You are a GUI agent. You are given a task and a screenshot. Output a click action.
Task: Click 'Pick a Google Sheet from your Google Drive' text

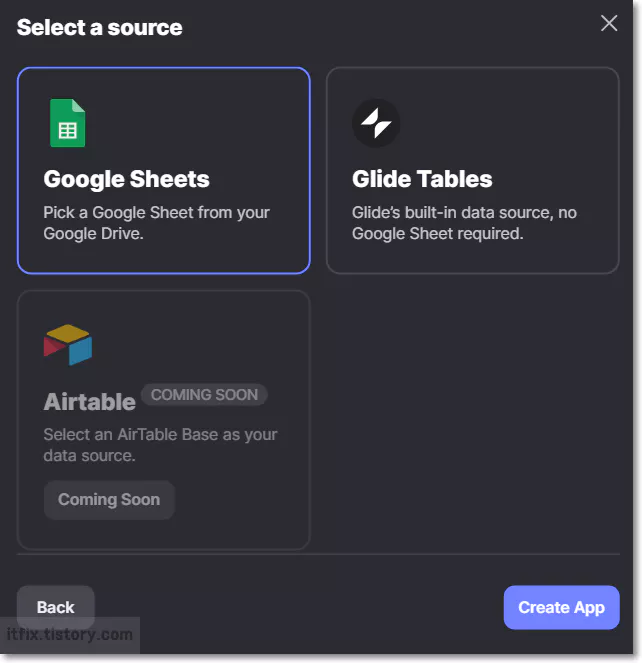(156, 223)
